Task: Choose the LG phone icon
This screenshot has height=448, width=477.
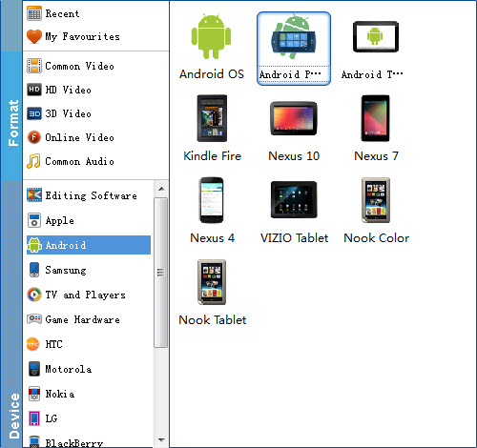Action: click(34, 418)
